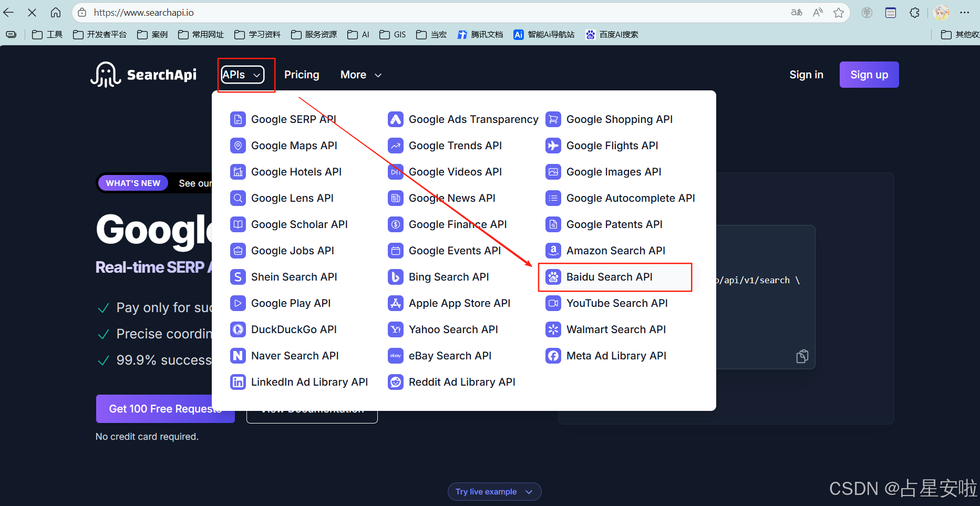Open 腾讯文档 bookmark
Screen dimensions: 980x506
480,35
